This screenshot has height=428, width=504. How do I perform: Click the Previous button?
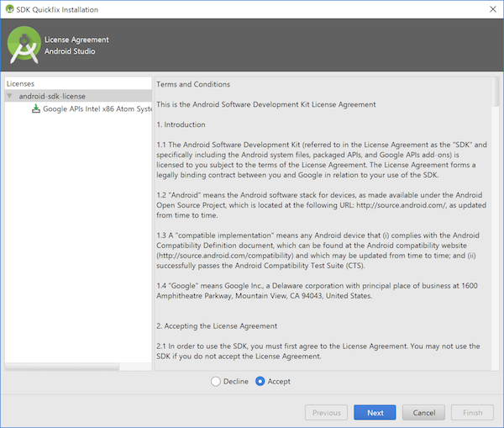click(x=326, y=413)
